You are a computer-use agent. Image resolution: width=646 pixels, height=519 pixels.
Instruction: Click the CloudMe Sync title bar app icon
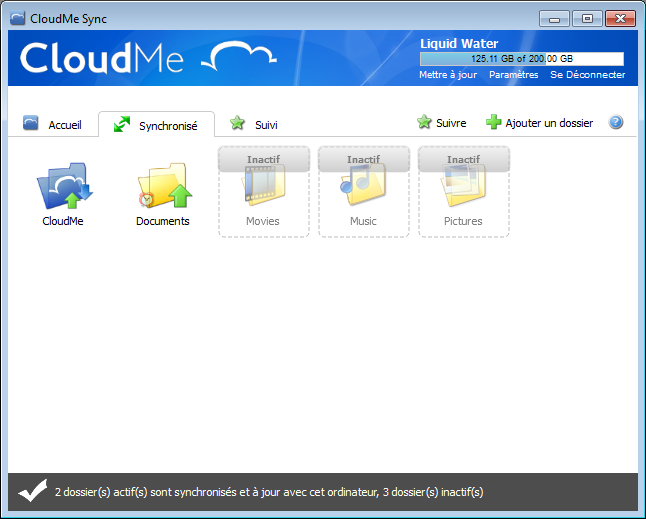click(x=17, y=19)
